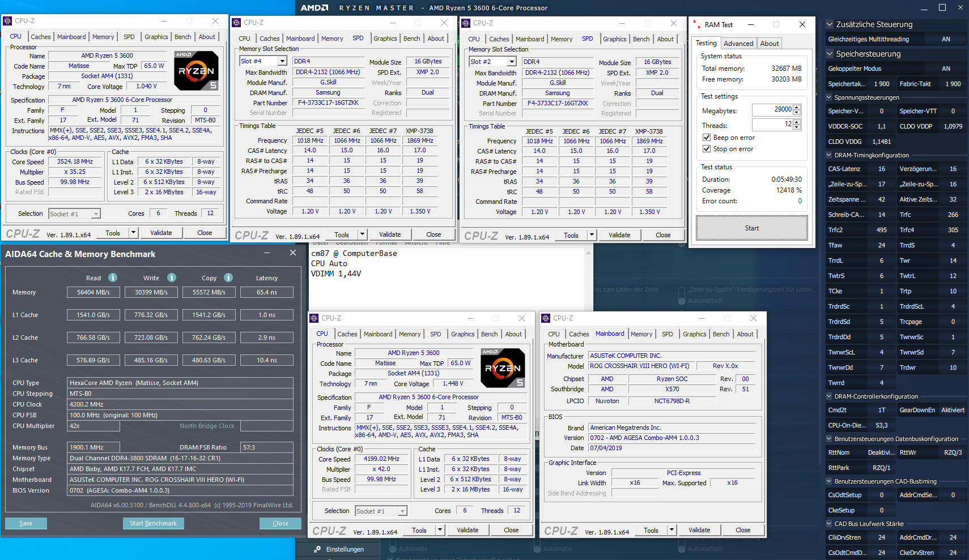Click the Memory Read value 56404 MB/s
The image size is (969, 560).
(x=93, y=292)
